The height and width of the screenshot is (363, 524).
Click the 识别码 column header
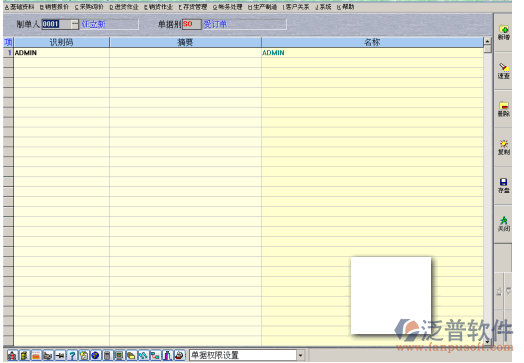coord(61,42)
